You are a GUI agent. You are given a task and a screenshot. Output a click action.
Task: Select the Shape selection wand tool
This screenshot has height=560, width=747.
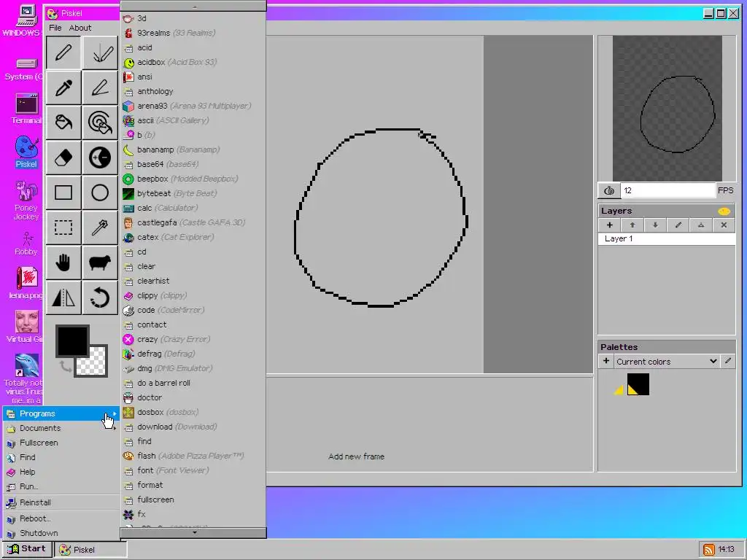(x=100, y=227)
